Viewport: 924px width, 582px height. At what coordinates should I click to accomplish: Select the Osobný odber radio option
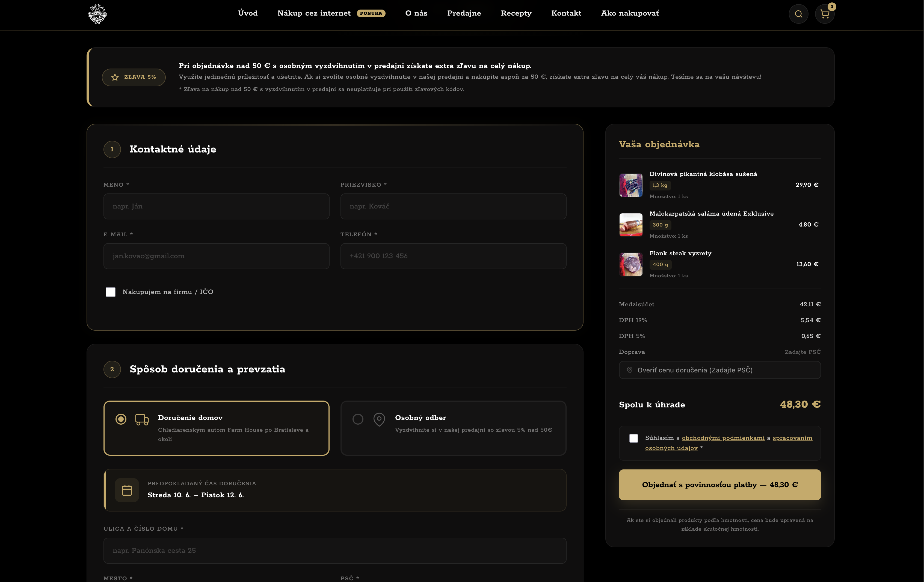358,419
